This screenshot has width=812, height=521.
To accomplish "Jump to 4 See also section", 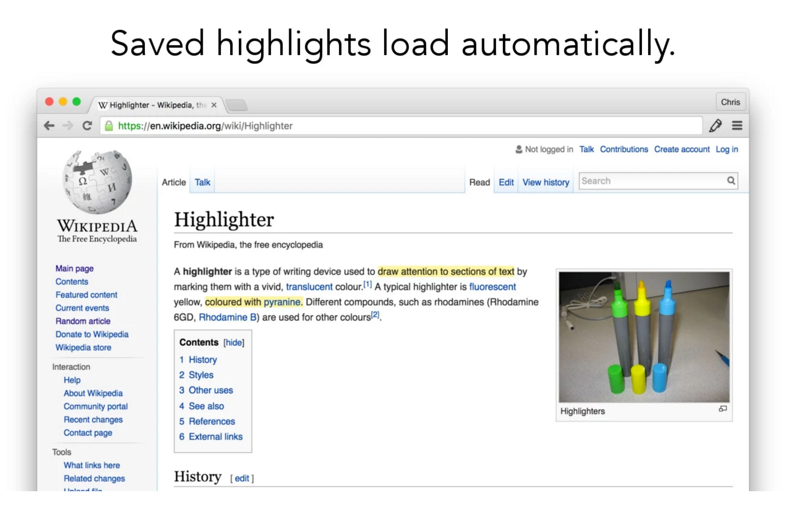I will (x=202, y=406).
